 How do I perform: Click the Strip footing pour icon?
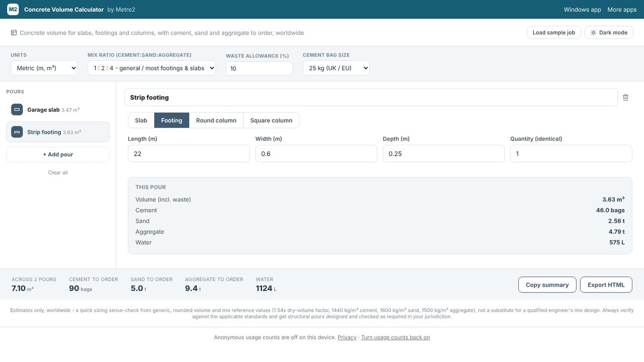tap(17, 132)
